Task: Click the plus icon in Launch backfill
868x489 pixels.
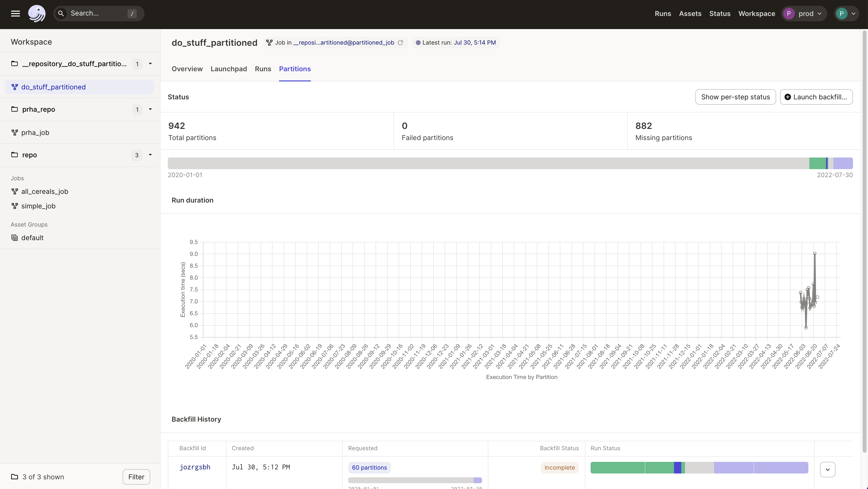Action: [788, 97]
